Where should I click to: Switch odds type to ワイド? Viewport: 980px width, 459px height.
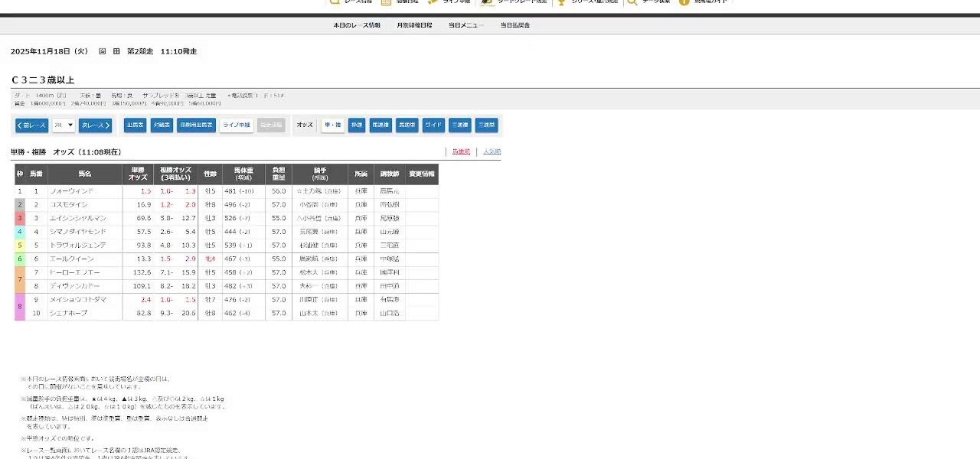tap(434, 125)
